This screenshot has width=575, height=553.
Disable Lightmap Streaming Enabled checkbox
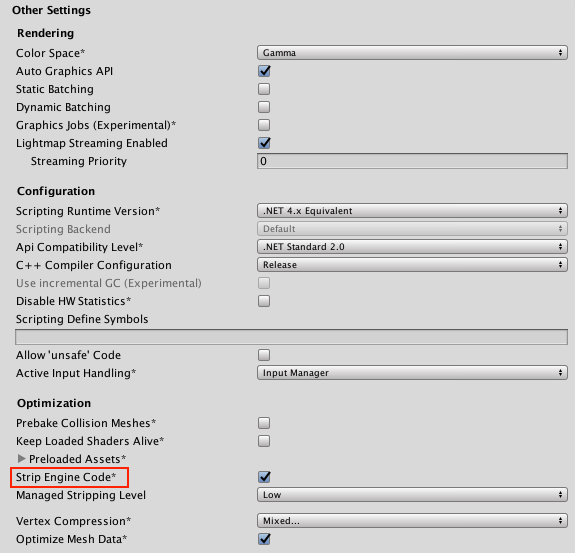(264, 143)
